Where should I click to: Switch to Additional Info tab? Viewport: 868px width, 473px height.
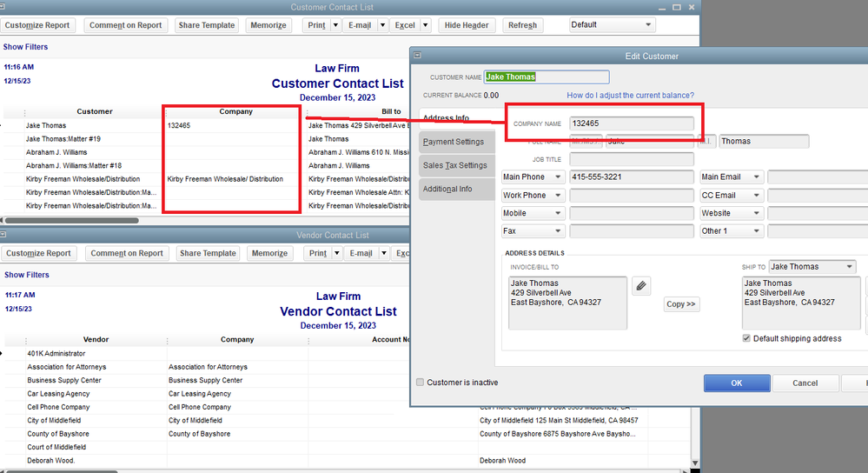(x=456, y=189)
